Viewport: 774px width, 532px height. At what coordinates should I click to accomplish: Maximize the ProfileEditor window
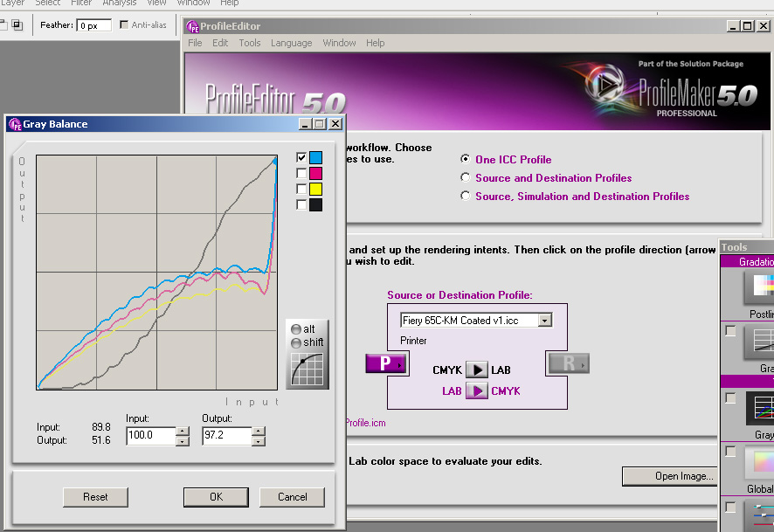click(748, 25)
